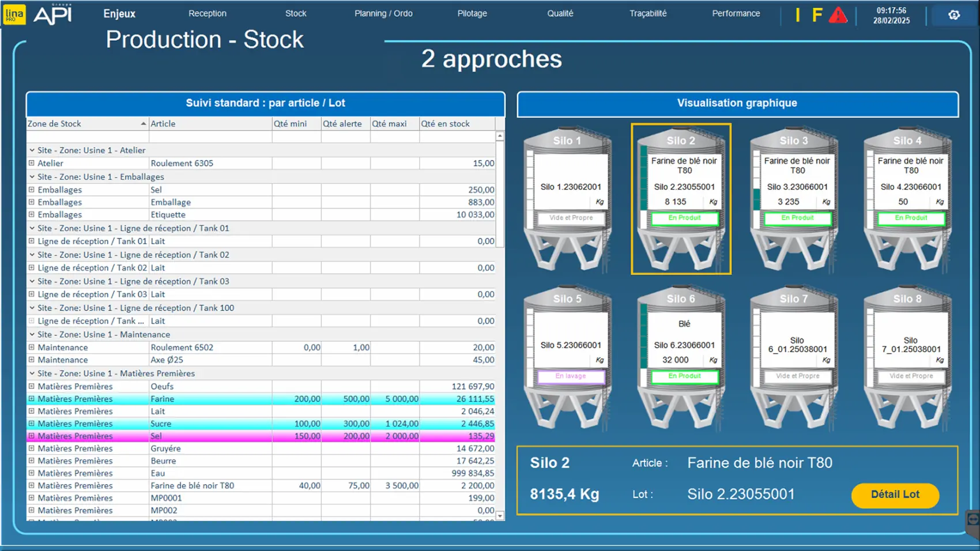Click the yellow F indicator in header

pyautogui.click(x=816, y=15)
